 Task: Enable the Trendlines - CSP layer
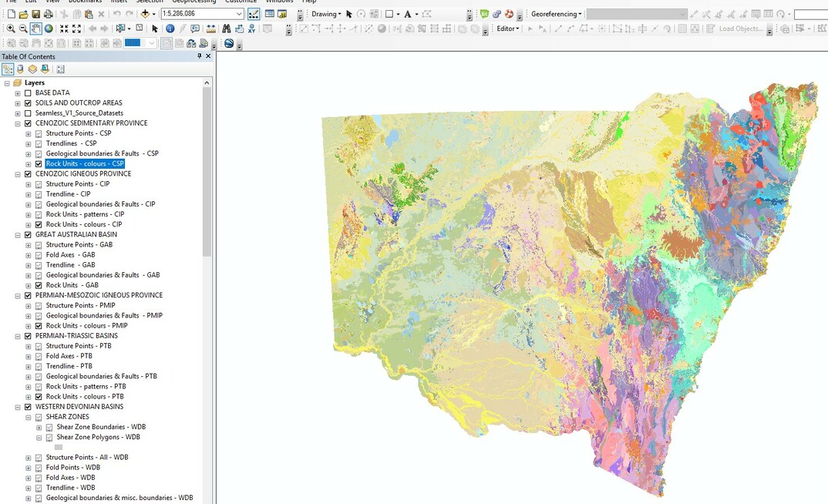[x=38, y=143]
